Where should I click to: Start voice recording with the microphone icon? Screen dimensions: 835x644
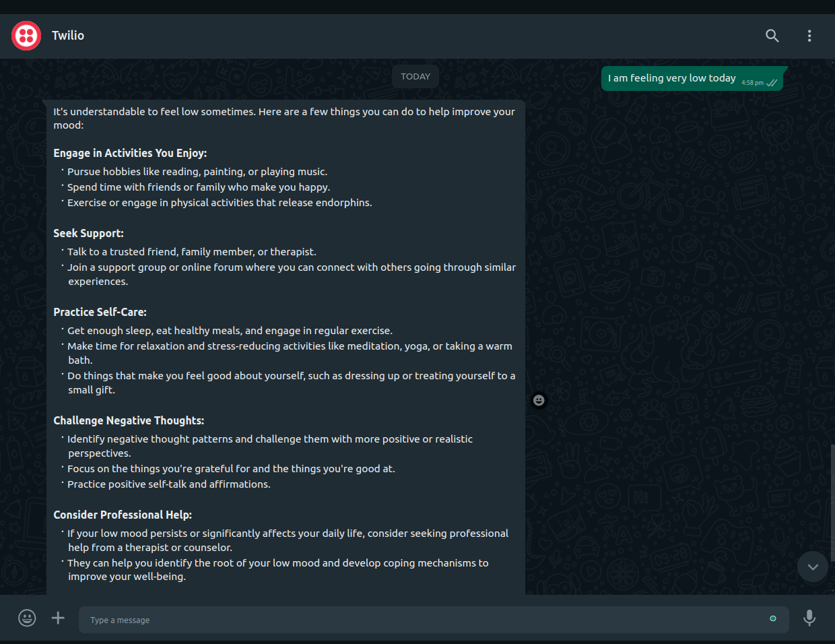tap(809, 618)
